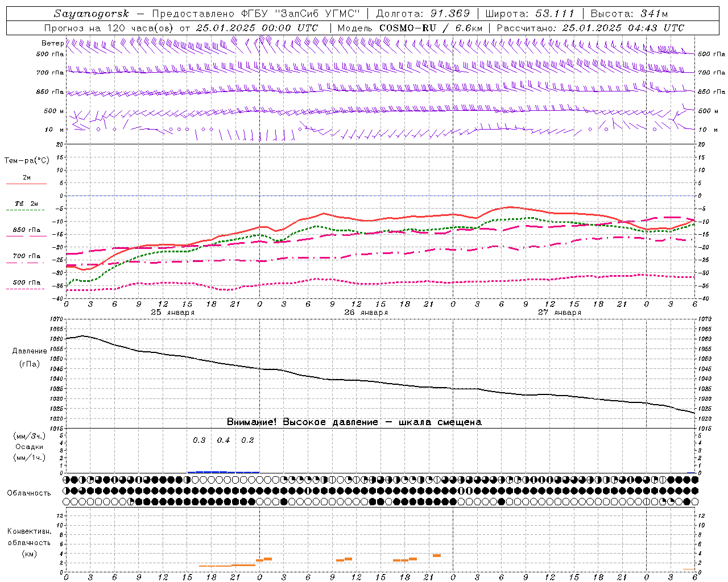
Task: Click the Осадки precipitation label
Action: [30, 447]
